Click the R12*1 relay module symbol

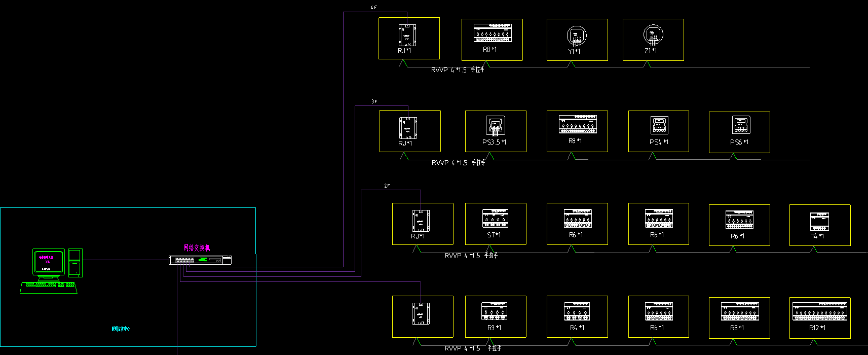[x=820, y=311]
